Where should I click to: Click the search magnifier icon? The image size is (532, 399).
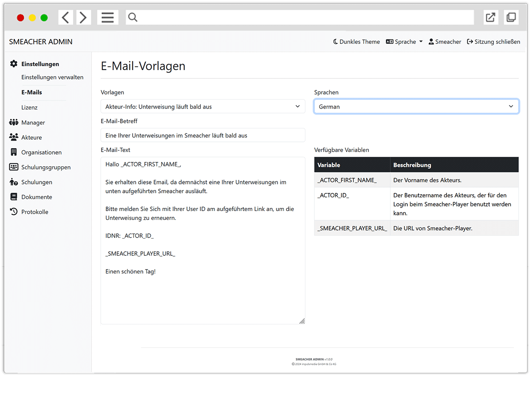[133, 17]
